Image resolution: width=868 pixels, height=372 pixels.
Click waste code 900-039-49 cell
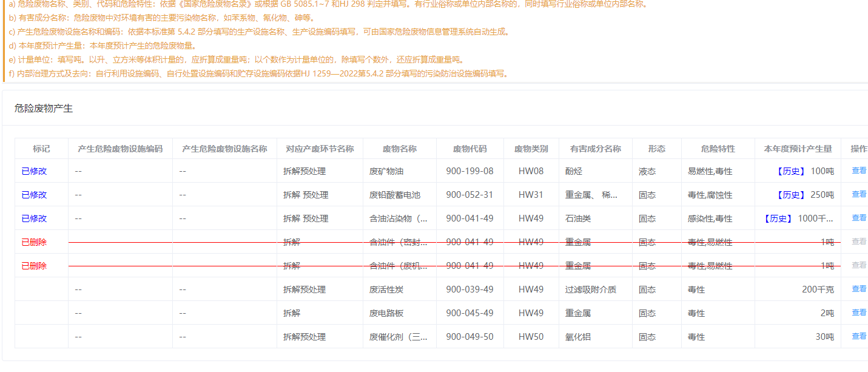click(469, 289)
